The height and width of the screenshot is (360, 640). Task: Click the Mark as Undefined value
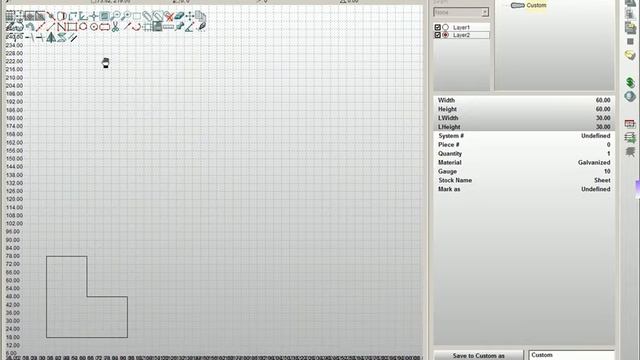pos(596,189)
